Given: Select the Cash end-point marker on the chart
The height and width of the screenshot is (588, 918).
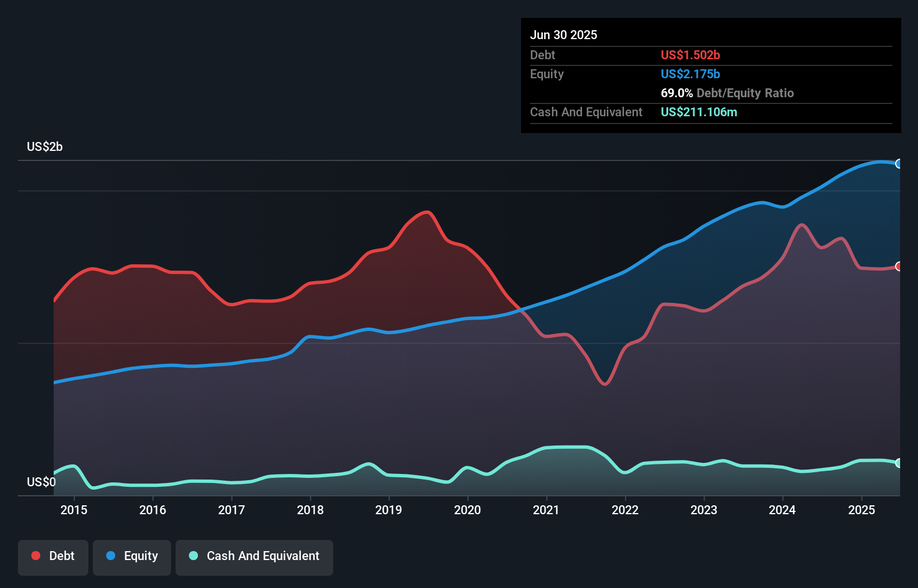Looking at the screenshot, I should (898, 463).
